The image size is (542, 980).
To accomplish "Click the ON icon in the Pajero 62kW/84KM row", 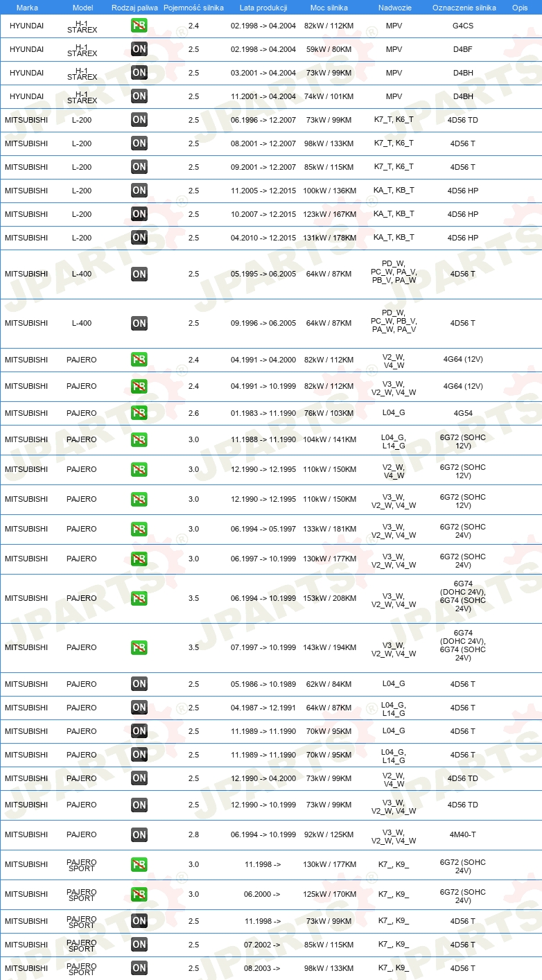I will [x=139, y=684].
